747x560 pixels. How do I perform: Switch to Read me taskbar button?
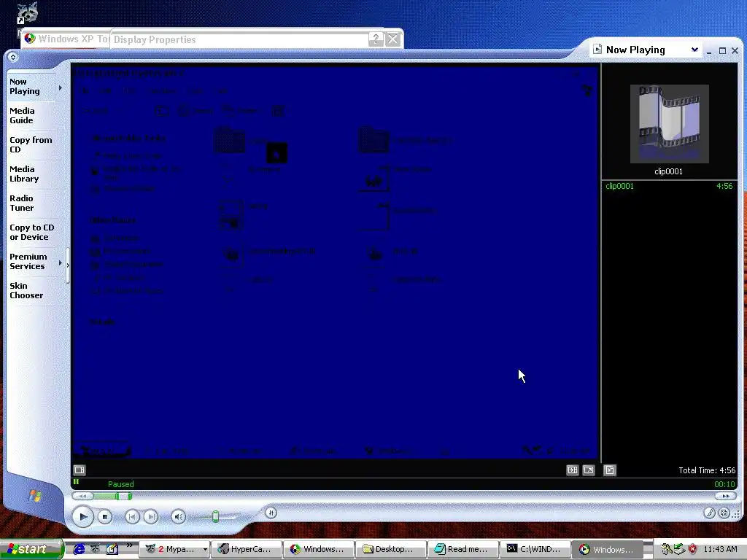tap(463, 549)
